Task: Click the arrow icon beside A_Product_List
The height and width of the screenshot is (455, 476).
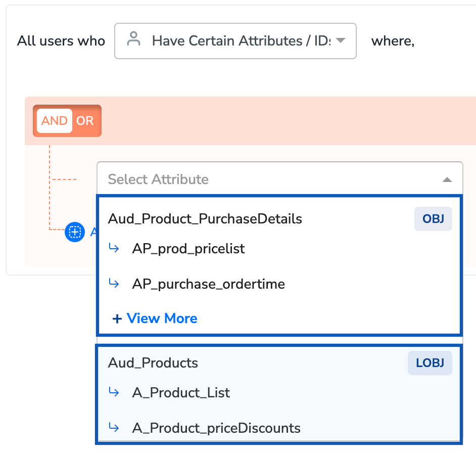Action: (114, 392)
